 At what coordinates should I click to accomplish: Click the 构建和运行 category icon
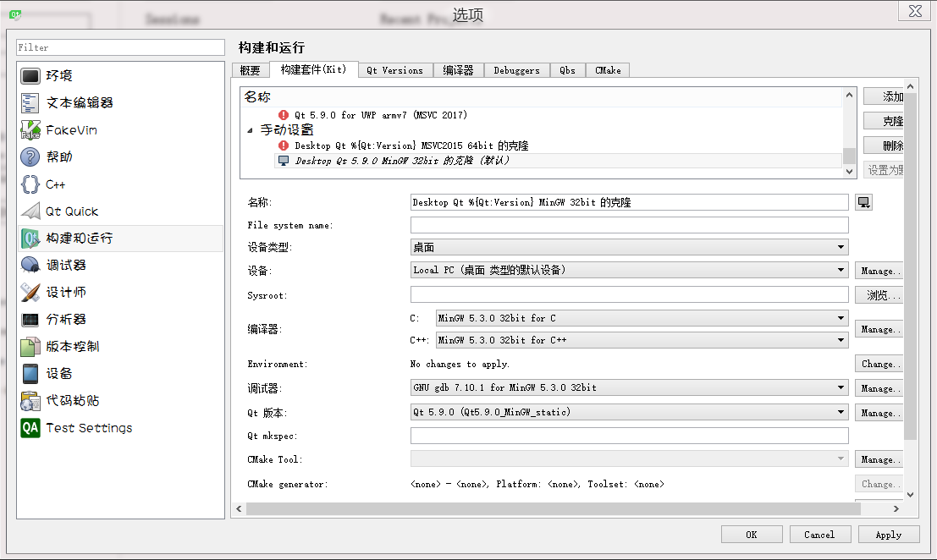pyautogui.click(x=30, y=239)
